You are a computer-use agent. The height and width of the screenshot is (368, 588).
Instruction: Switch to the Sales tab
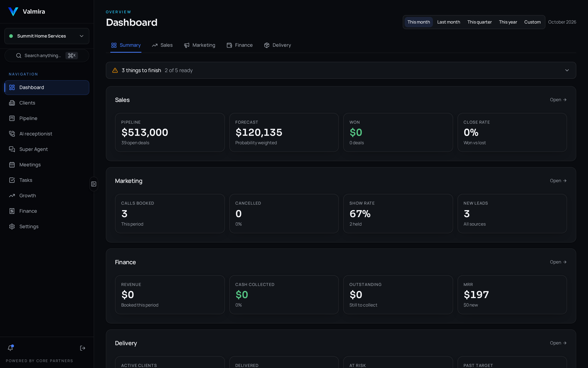(162, 45)
